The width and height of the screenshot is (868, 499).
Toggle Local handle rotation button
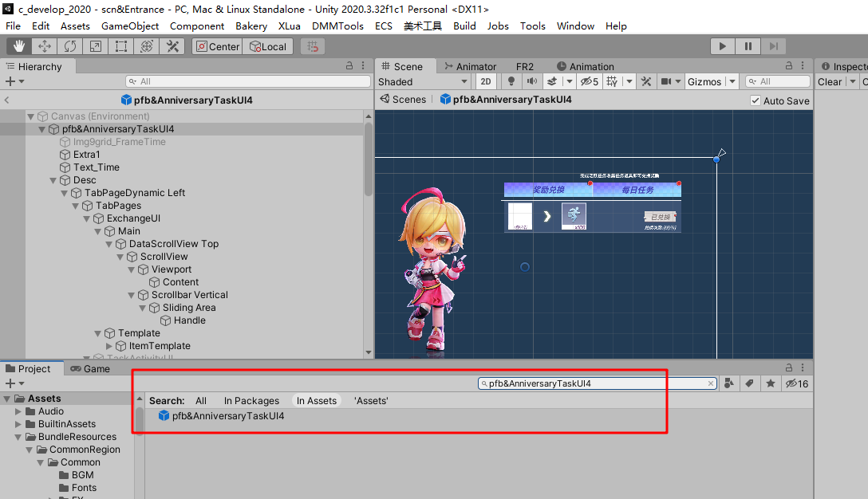point(268,46)
